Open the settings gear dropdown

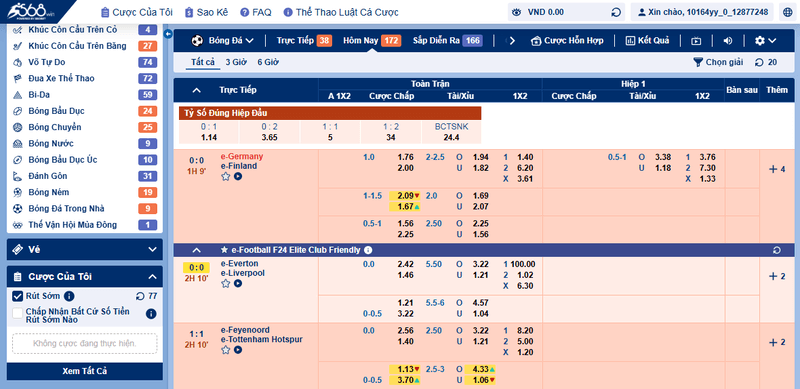(765, 41)
